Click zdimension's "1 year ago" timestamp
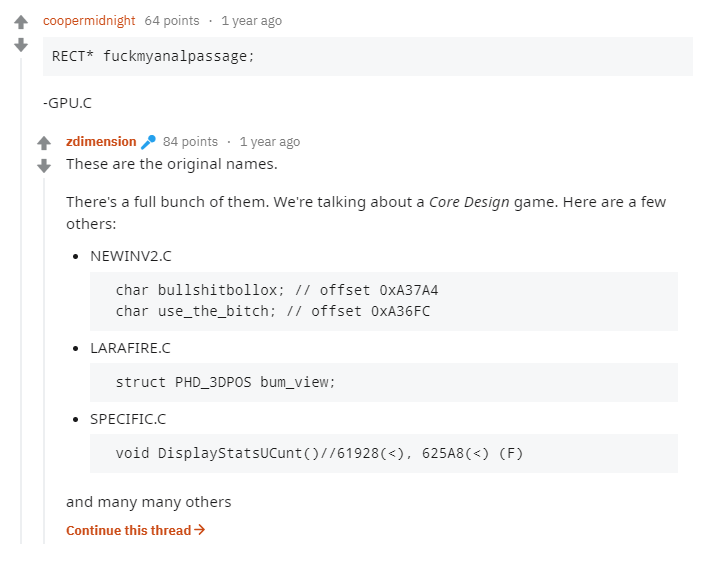Image resolution: width=706 pixels, height=570 pixels. [x=269, y=142]
